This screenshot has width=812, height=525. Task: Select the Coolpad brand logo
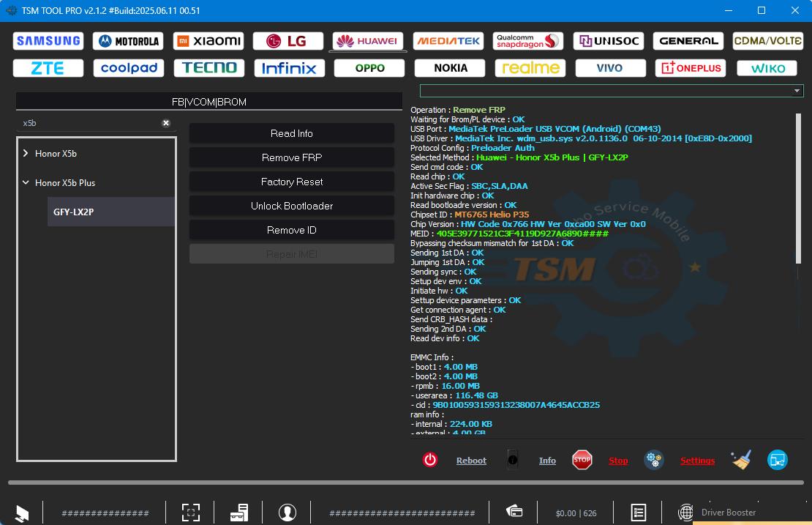click(129, 68)
